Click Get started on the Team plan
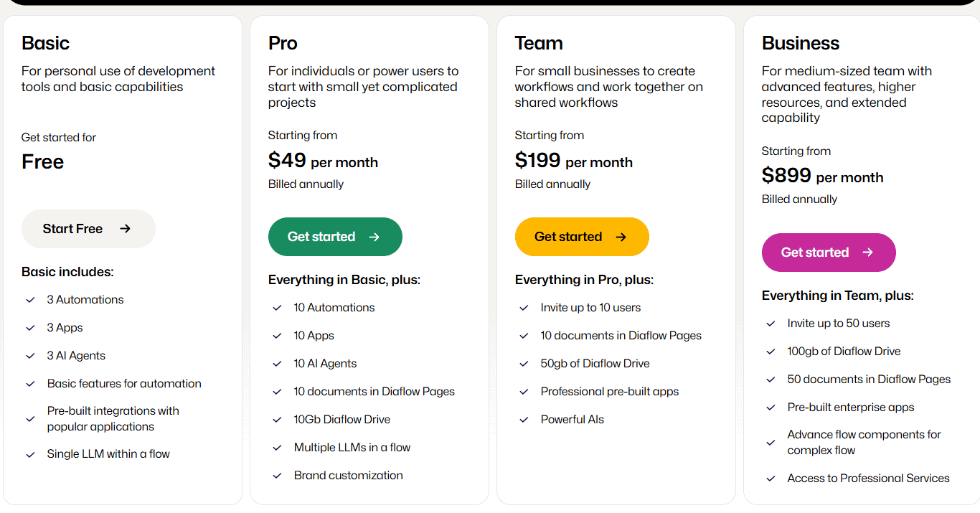 [x=582, y=237]
